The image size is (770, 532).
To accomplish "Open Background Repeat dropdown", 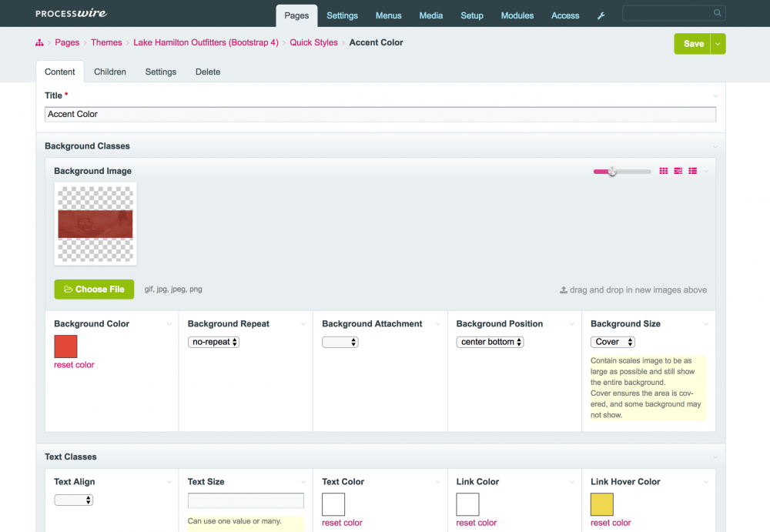I will click(x=213, y=342).
